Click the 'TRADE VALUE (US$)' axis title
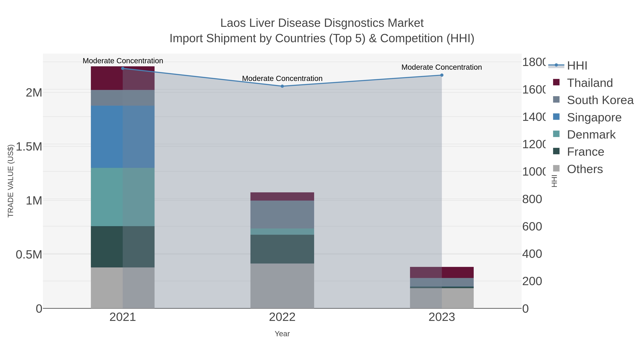644x362 pixels. click(x=11, y=181)
